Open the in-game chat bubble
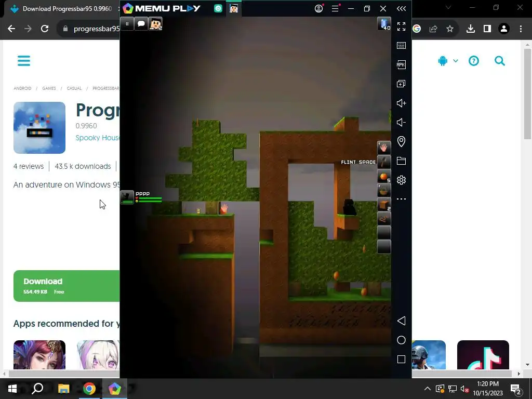The image size is (532, 399). pos(141,24)
